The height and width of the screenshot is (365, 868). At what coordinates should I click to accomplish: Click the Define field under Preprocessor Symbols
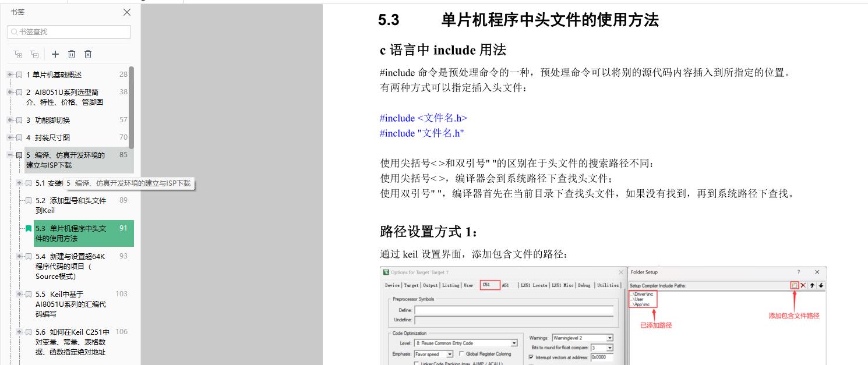click(x=514, y=310)
